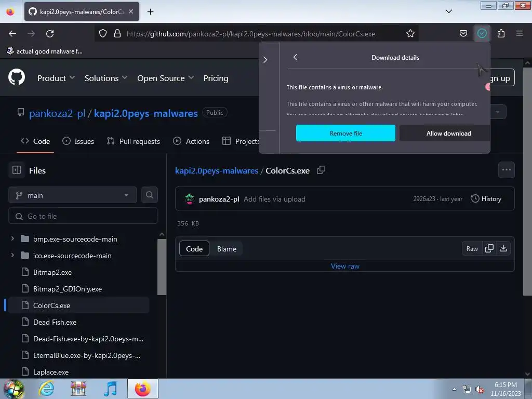Click the Allow download button
Image resolution: width=532 pixels, height=399 pixels.
click(445, 133)
